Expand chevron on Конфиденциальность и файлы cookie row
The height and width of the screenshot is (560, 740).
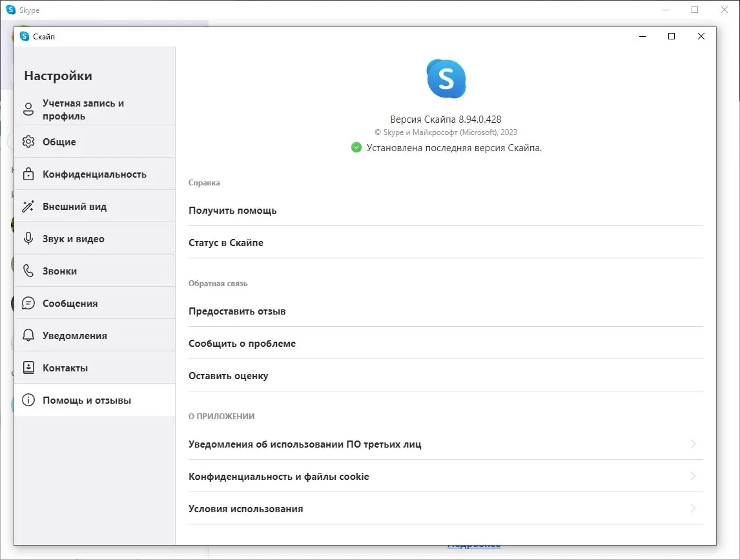[694, 476]
